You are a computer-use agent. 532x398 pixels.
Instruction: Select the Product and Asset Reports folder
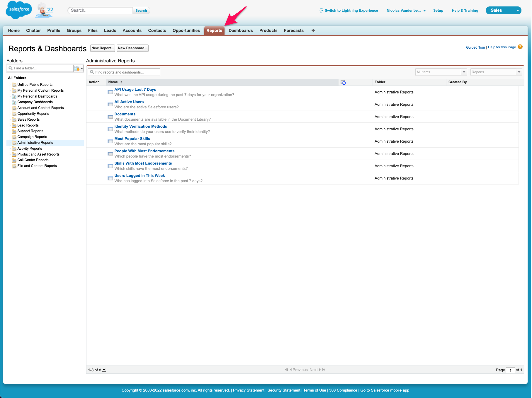(x=38, y=154)
